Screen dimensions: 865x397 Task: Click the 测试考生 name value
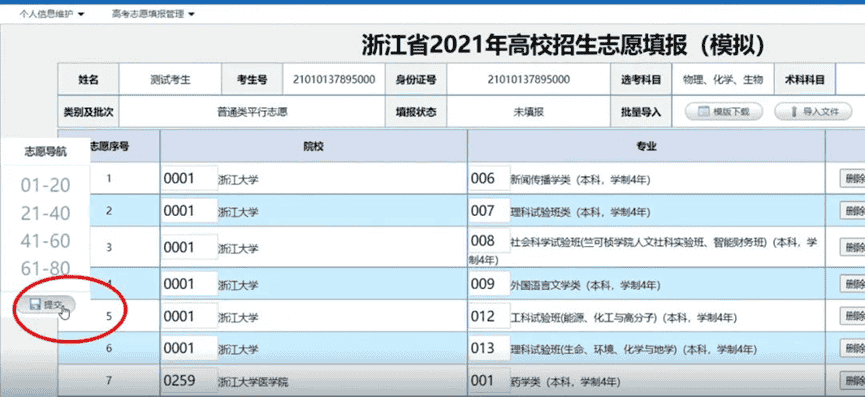coord(170,79)
